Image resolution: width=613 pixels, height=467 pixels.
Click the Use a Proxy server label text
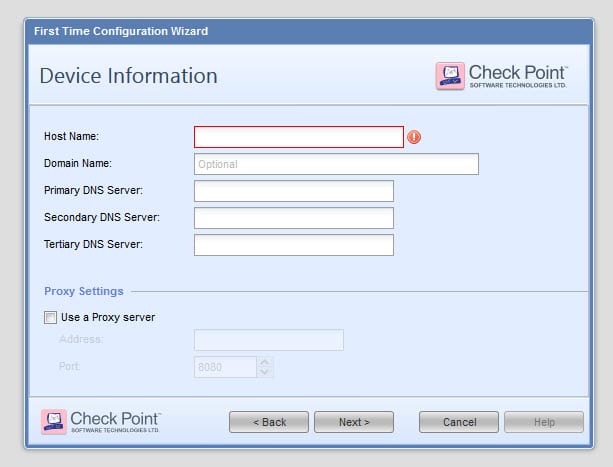pyautogui.click(x=108, y=317)
